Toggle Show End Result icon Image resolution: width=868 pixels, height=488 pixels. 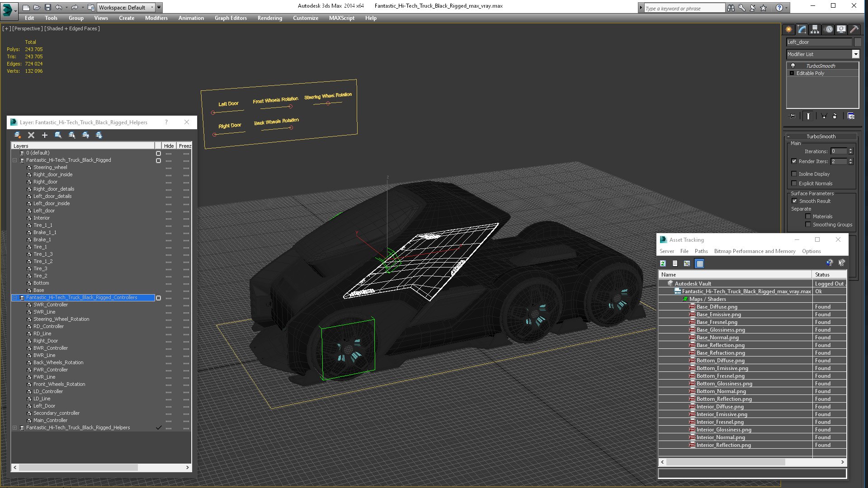click(808, 116)
